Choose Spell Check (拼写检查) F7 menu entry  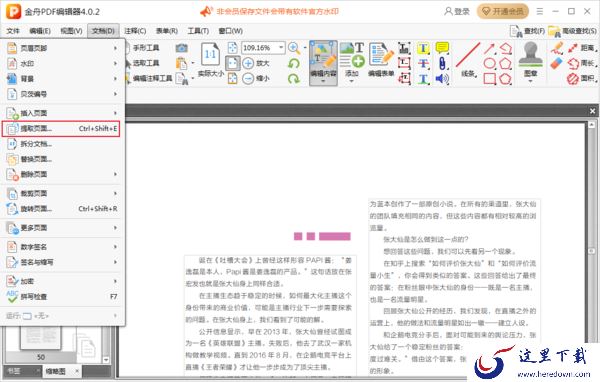pyautogui.click(x=63, y=297)
